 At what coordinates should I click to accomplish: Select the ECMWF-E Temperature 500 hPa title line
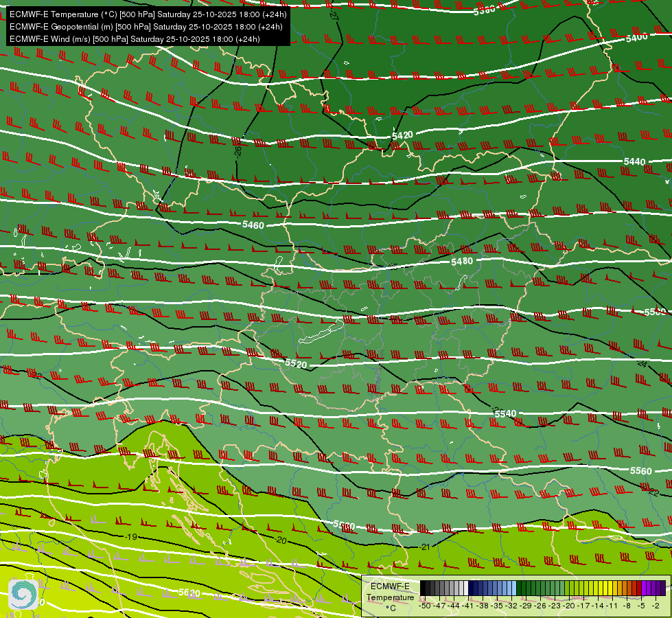148,14
